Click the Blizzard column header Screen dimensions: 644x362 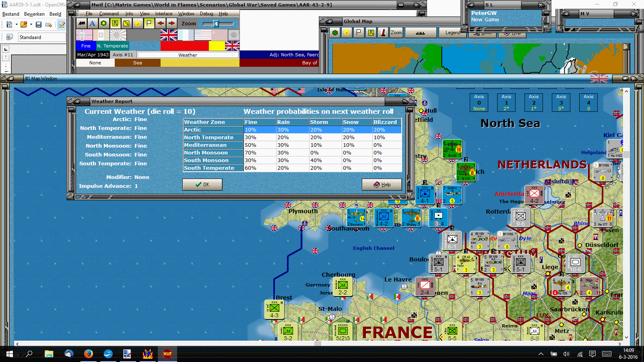coord(387,122)
